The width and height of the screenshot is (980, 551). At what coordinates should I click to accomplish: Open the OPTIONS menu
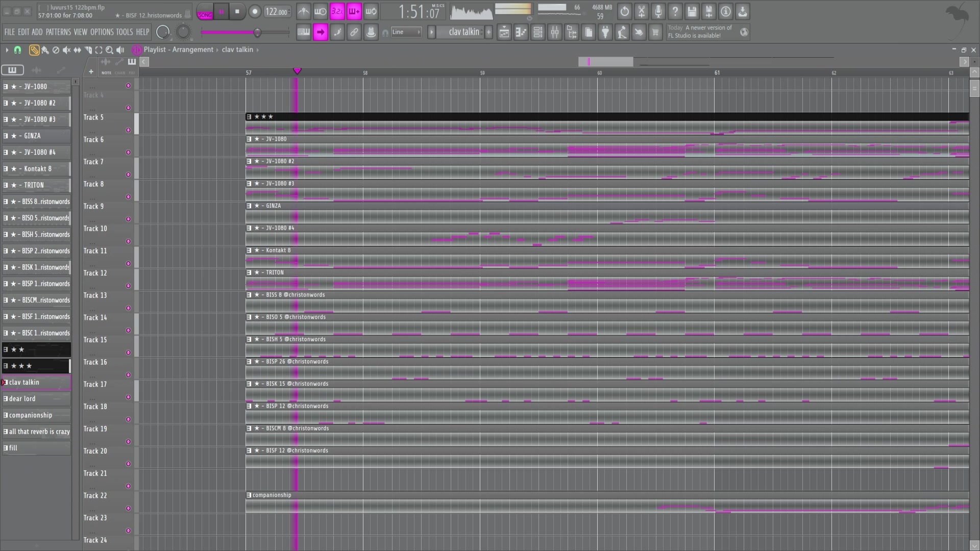(x=102, y=32)
